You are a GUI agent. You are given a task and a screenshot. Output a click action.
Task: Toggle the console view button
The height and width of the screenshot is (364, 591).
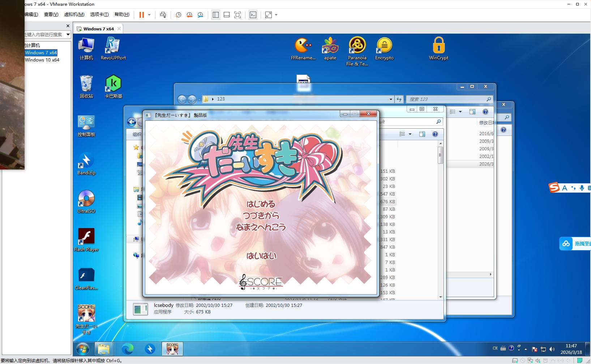(x=253, y=15)
